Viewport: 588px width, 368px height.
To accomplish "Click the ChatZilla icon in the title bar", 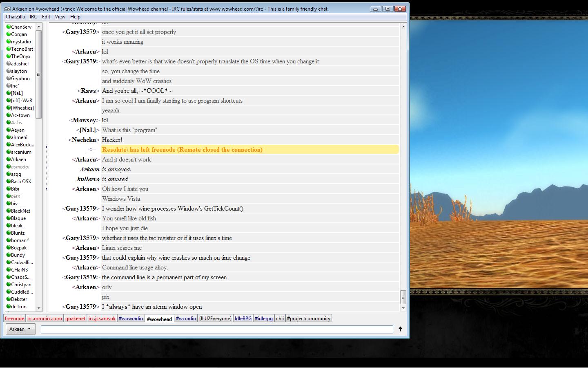I will (7, 9).
